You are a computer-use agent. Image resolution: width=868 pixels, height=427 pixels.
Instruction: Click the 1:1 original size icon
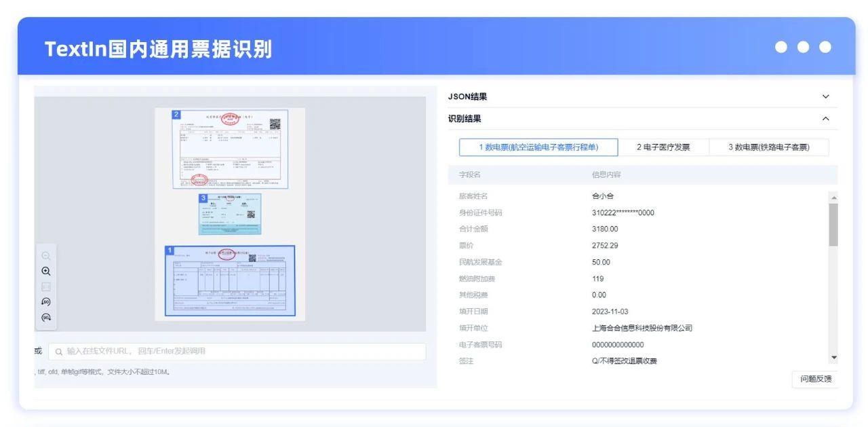point(46,286)
